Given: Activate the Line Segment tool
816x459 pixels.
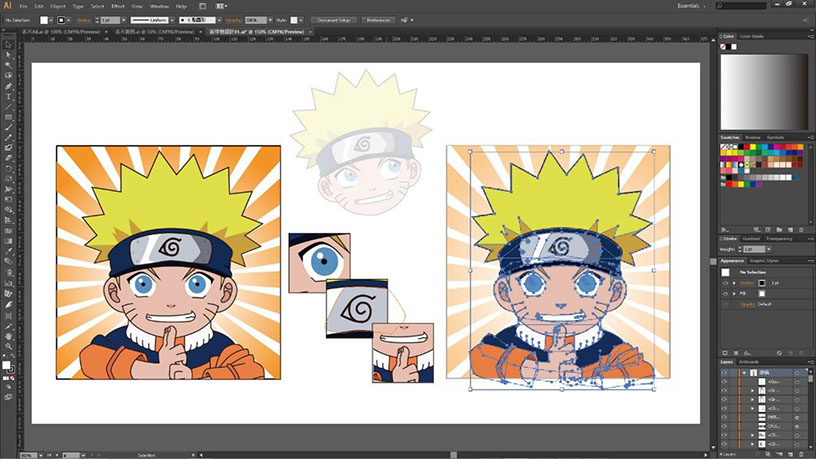Looking at the screenshot, I should [x=7, y=106].
